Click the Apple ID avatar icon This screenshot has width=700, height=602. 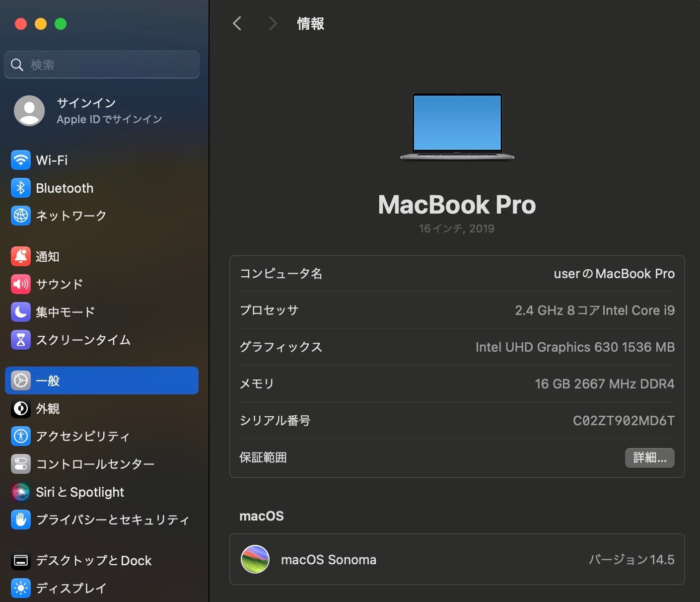click(29, 110)
